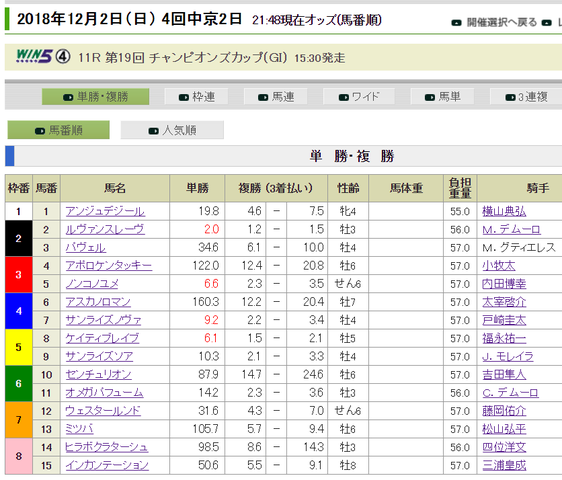Click win odds value 122.0
Image resolution: width=562 pixels, height=480 pixels.
[206, 266]
